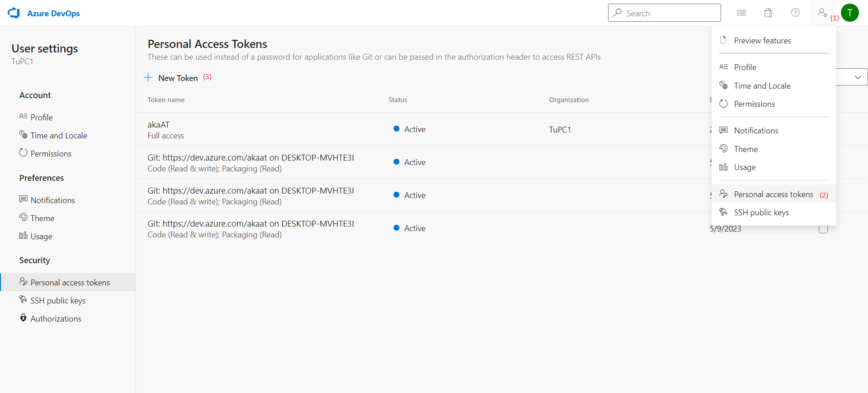
Task: Open Authorizations from the left sidebar
Action: [x=68, y=319]
